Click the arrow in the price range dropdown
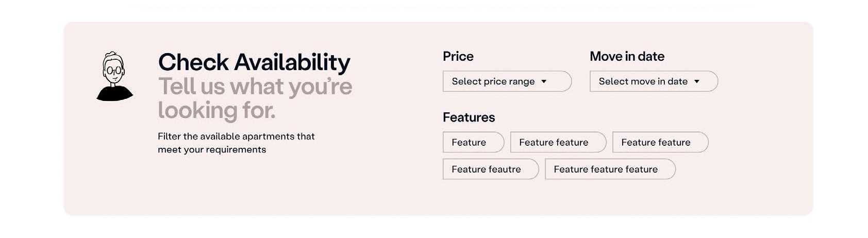Viewport: 868px width, 238px height. (x=544, y=81)
